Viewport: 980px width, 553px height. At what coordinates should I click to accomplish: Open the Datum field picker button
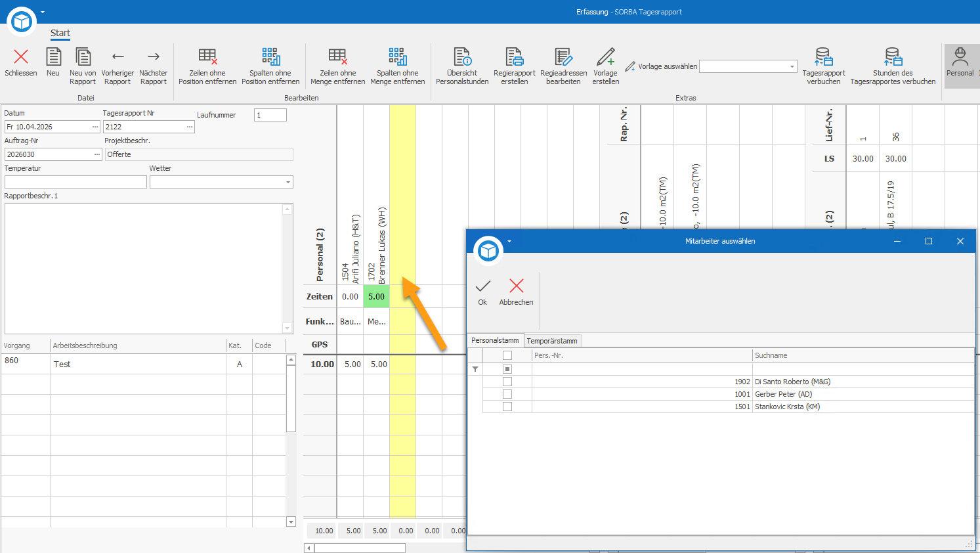pyautogui.click(x=95, y=127)
